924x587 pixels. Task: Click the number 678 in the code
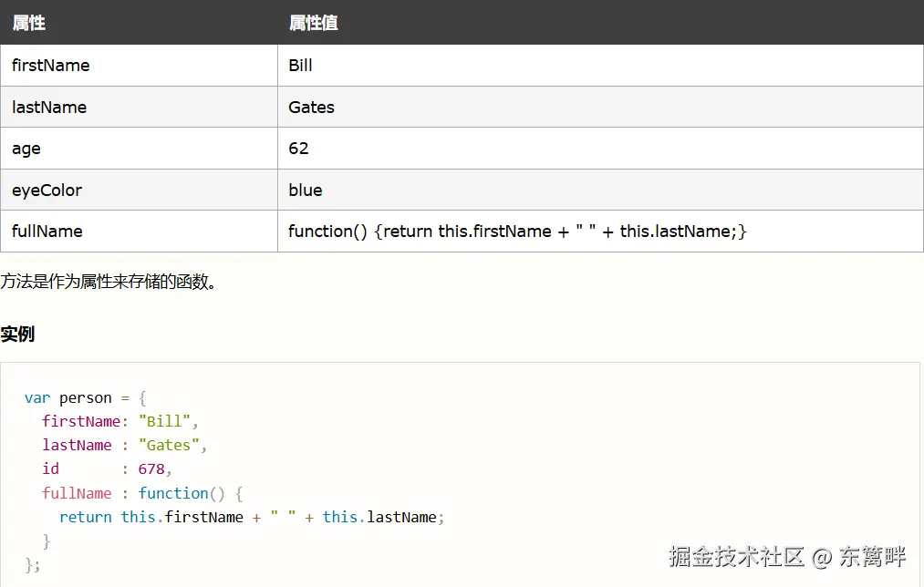click(151, 469)
